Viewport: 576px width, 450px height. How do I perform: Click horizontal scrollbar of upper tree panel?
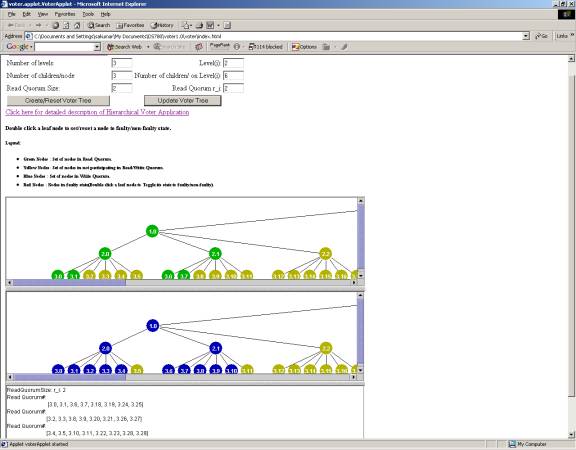click(181, 282)
